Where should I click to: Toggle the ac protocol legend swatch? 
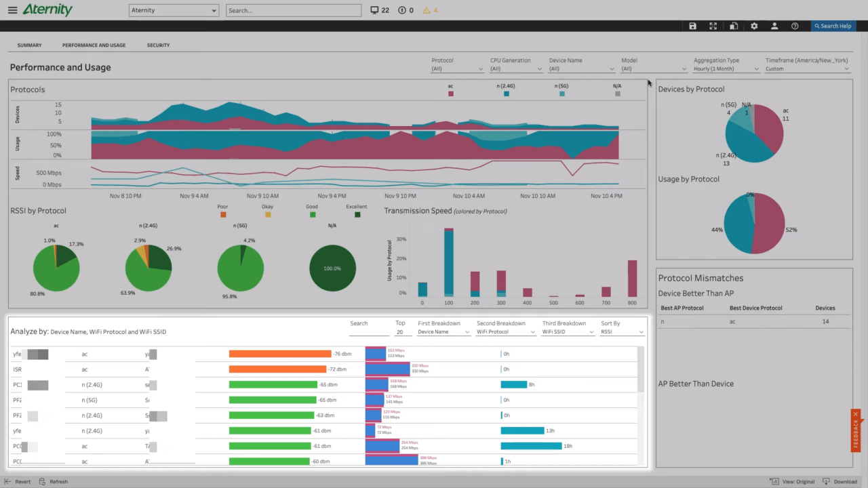(450, 93)
